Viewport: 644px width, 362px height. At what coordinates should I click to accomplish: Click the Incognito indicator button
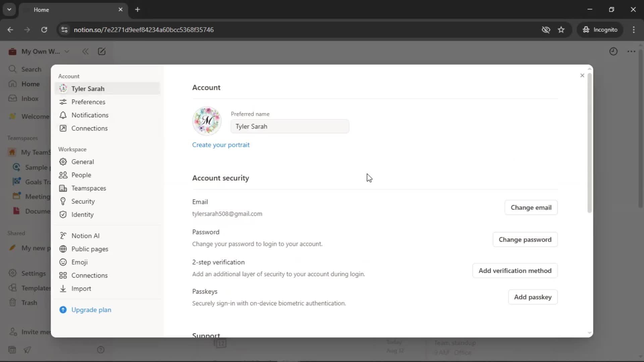click(x=600, y=29)
